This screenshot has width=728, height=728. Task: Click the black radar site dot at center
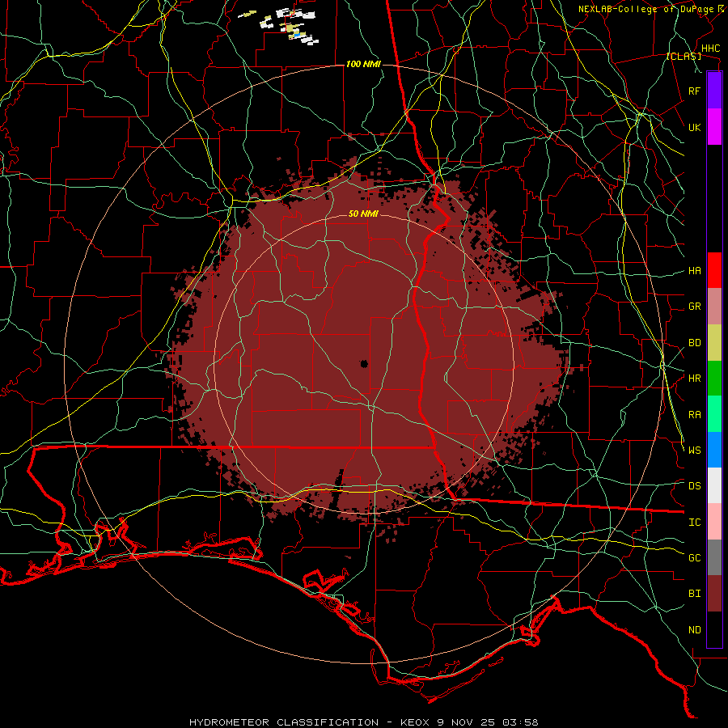[364, 363]
